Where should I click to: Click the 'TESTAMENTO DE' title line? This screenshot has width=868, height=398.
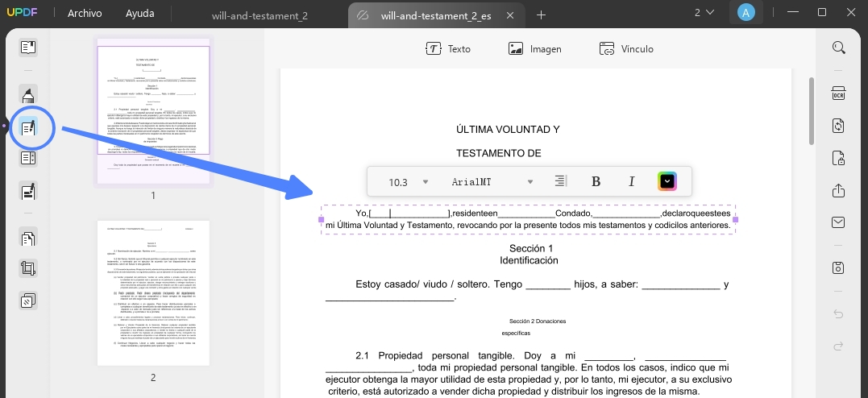(x=499, y=153)
